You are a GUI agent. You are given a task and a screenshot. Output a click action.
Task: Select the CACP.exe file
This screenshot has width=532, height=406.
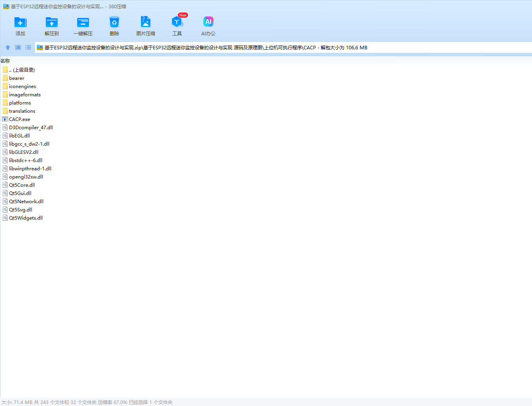(16, 119)
